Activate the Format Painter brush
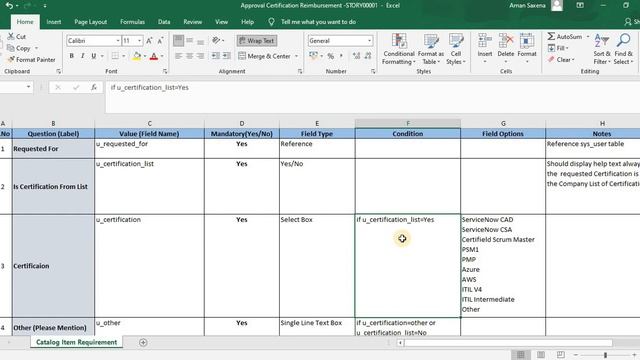Image resolution: width=640 pixels, height=360 pixels. [x=11, y=60]
